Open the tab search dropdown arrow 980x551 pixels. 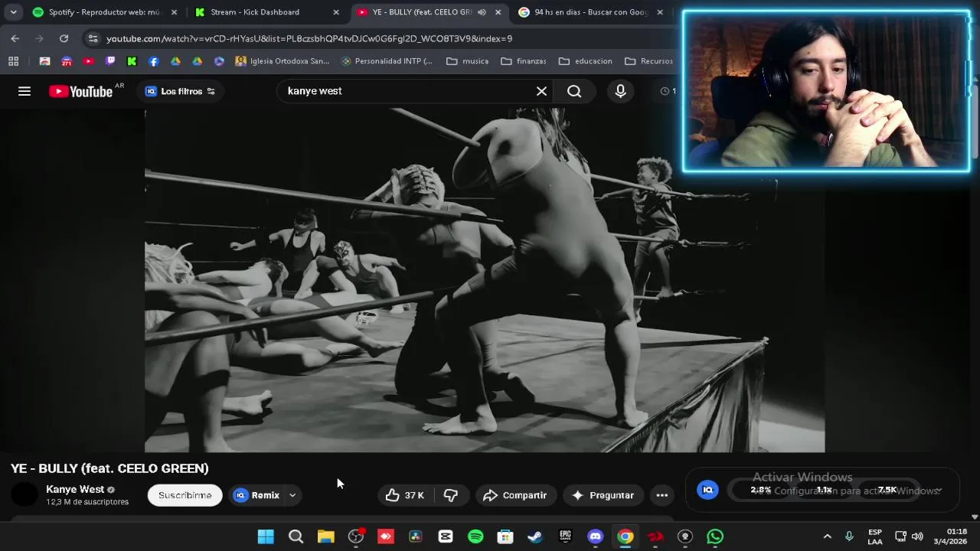13,12
